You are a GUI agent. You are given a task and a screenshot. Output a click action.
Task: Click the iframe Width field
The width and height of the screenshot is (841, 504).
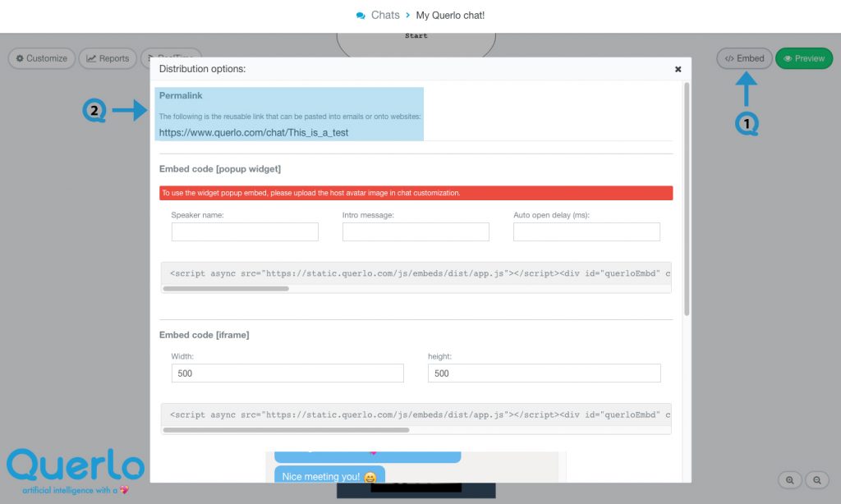coord(287,373)
